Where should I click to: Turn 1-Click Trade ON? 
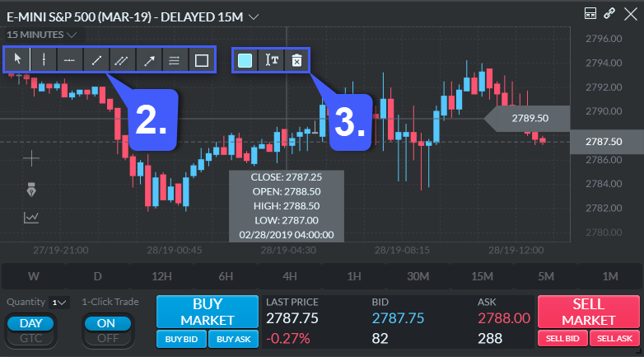[x=106, y=324]
